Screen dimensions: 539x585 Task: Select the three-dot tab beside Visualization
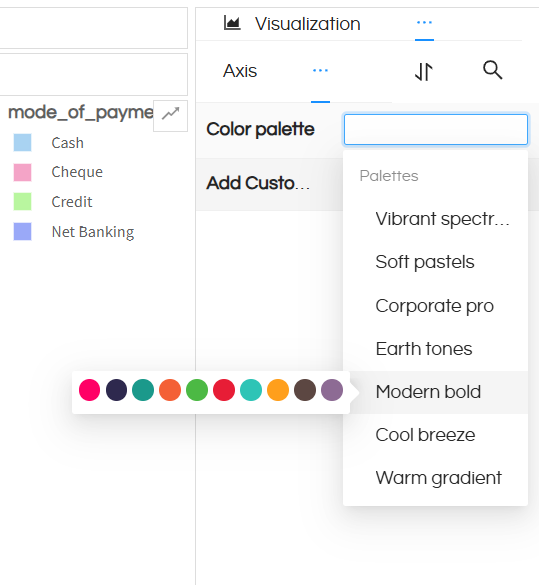pos(424,23)
